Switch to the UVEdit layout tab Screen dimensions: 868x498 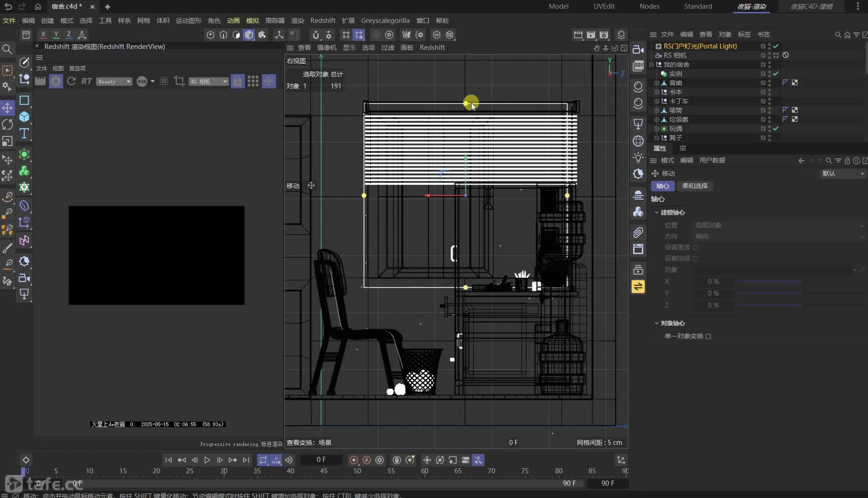coord(604,6)
